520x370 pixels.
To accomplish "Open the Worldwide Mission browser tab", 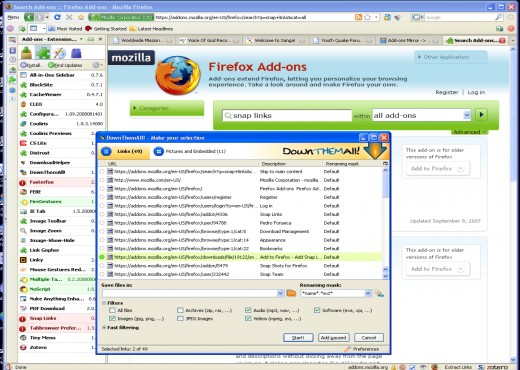I will coord(142,40).
